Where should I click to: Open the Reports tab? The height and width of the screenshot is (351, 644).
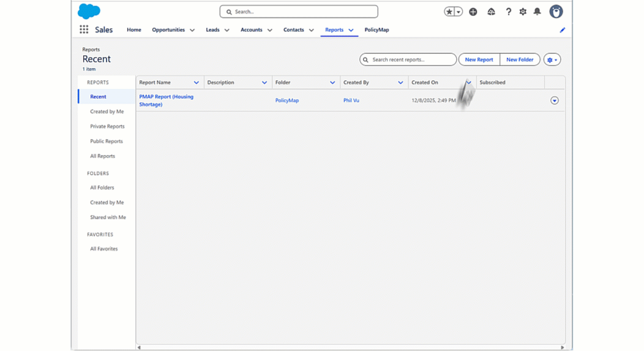(334, 29)
